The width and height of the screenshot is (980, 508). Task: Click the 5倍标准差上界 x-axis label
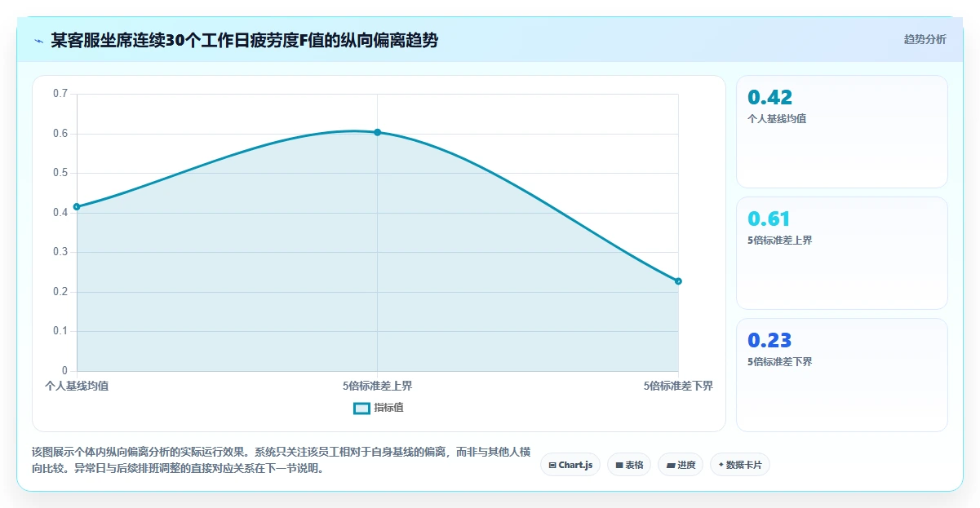point(377,386)
